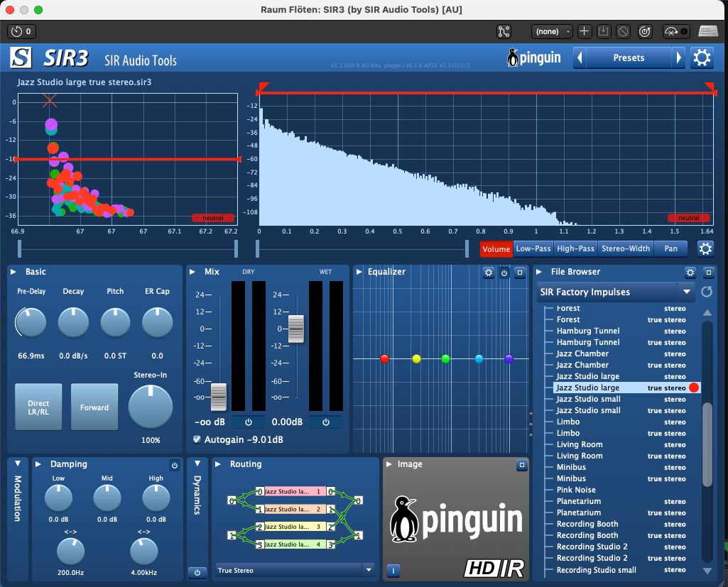This screenshot has height=587, width=728.
Task: Select the red equalizer band point
Action: coord(384,358)
